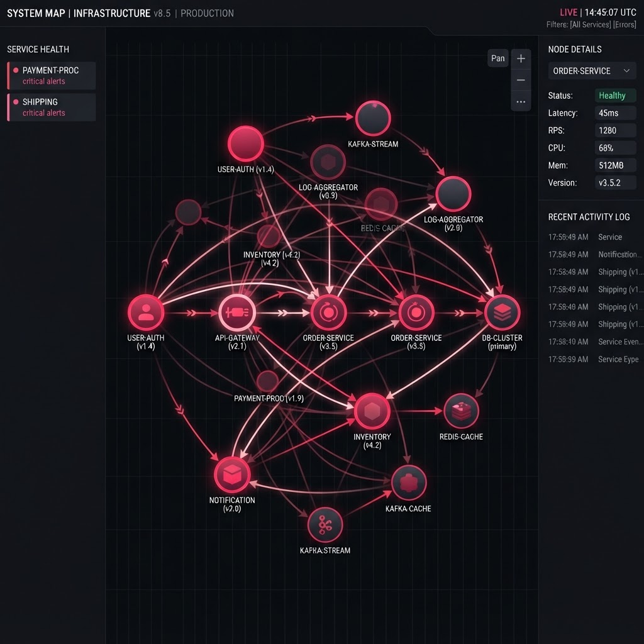Open the three-dots more options button
This screenshot has width=644, height=644.
tap(521, 102)
